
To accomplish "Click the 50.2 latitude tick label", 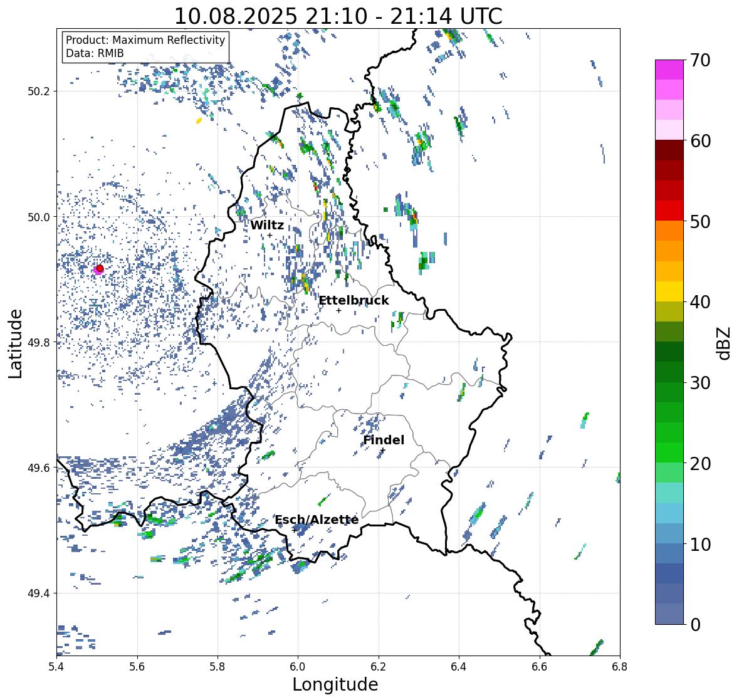I will [39, 91].
